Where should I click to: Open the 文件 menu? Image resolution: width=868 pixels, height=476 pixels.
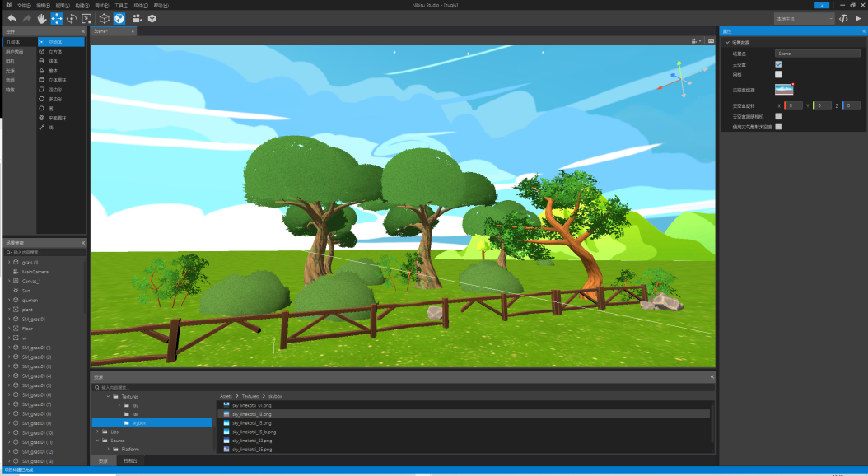coord(24,5)
